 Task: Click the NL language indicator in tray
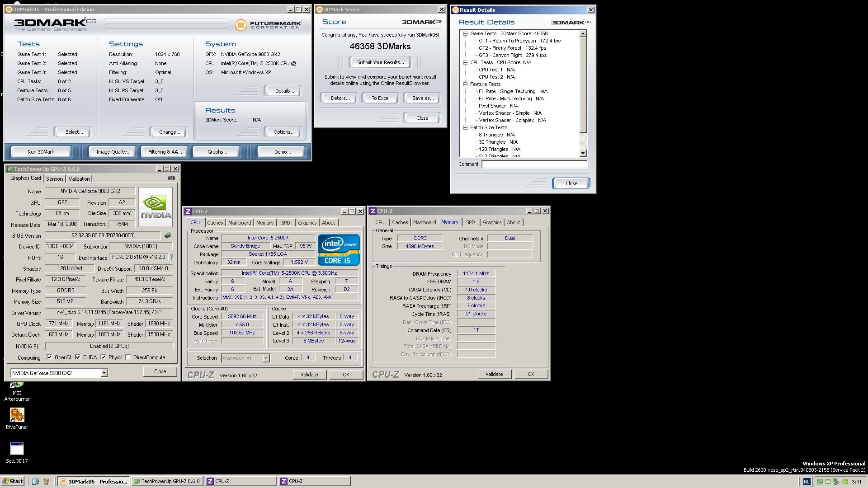(x=807, y=482)
